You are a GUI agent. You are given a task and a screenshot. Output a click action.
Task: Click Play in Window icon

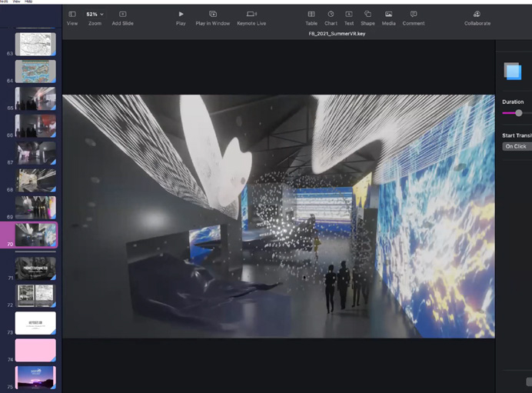point(213,15)
